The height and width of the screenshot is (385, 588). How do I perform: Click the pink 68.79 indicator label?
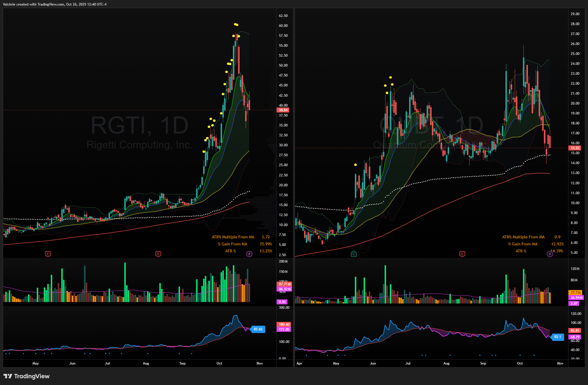click(575, 337)
